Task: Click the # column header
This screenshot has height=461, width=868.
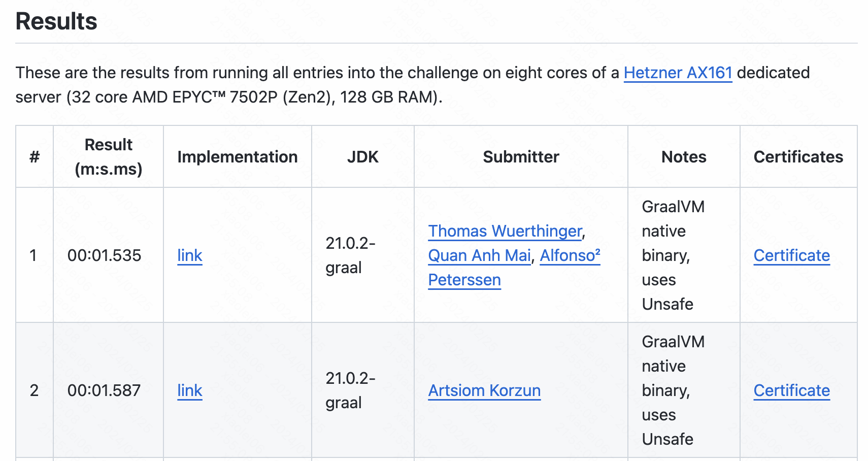Action: (35, 157)
